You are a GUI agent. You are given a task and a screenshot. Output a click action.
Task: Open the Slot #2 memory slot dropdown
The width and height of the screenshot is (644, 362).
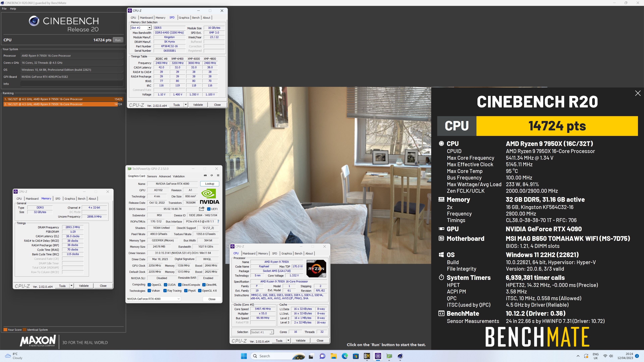141,28
